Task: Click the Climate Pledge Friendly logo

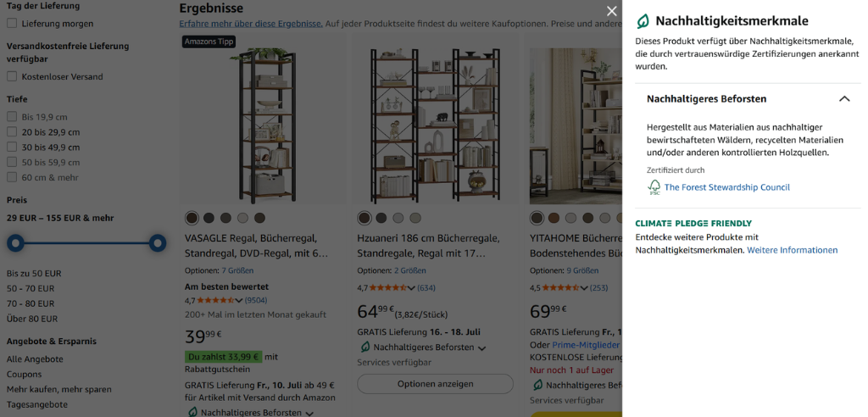Action: [693, 223]
